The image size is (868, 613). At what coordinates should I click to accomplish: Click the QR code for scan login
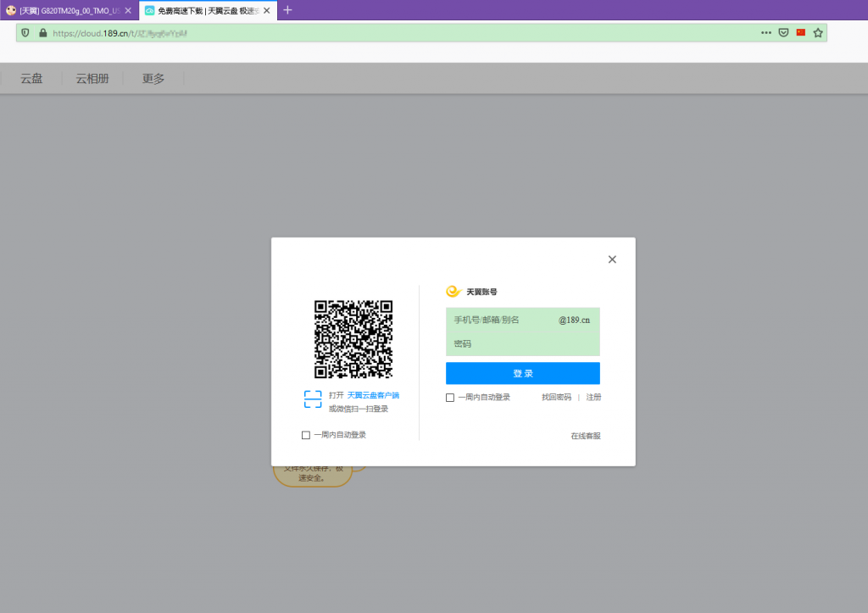pyautogui.click(x=353, y=339)
